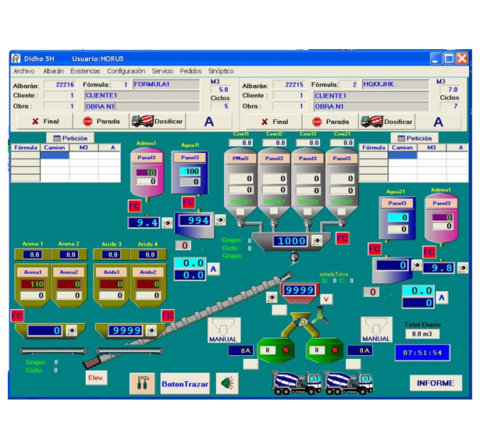Open the Pedidos menu

coord(190,71)
